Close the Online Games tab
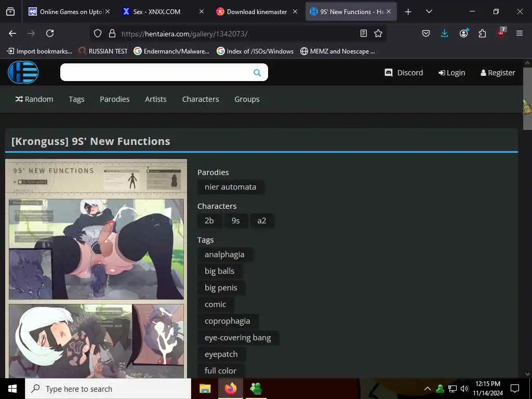Viewport: 532px width, 399px height. coord(108,11)
